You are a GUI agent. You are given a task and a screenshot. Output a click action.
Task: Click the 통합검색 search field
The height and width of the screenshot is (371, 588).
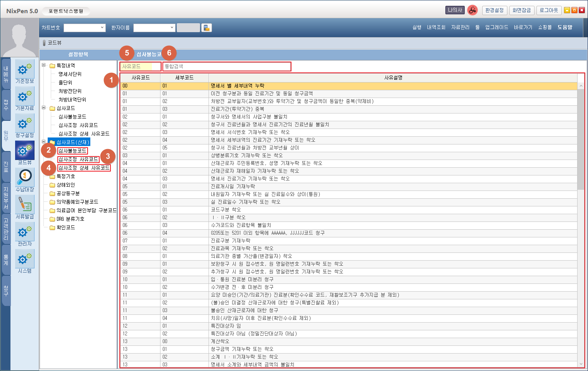[227, 67]
